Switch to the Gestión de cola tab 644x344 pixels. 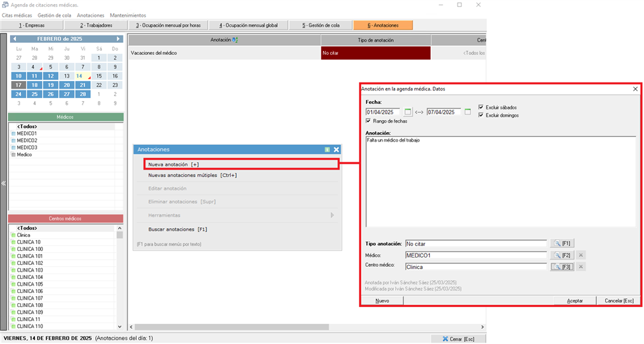pyautogui.click(x=321, y=25)
